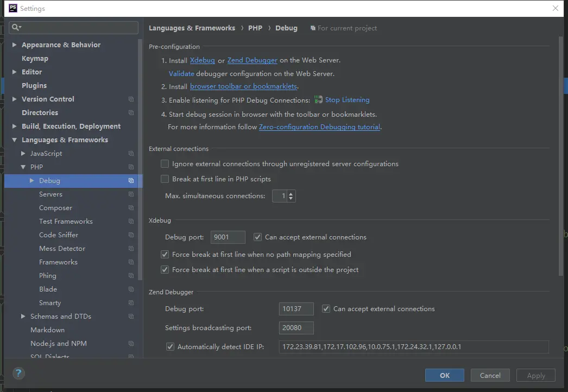
Task: Open Composer settings page
Action: [x=55, y=208]
